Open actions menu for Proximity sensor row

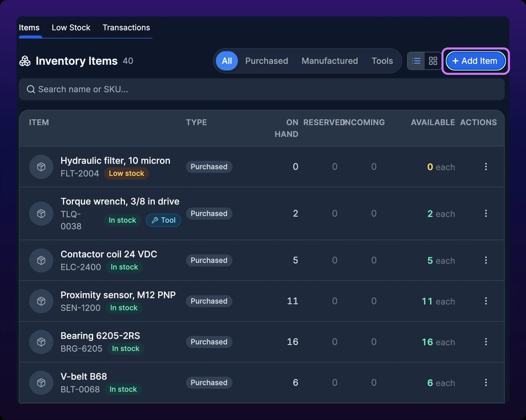coord(486,301)
